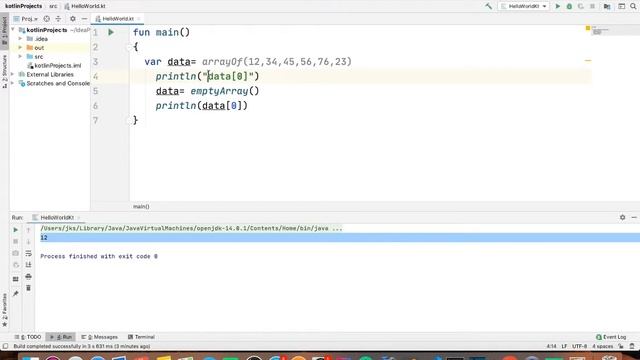
Task: Start debugging with the green bug icon
Action: tap(569, 6)
